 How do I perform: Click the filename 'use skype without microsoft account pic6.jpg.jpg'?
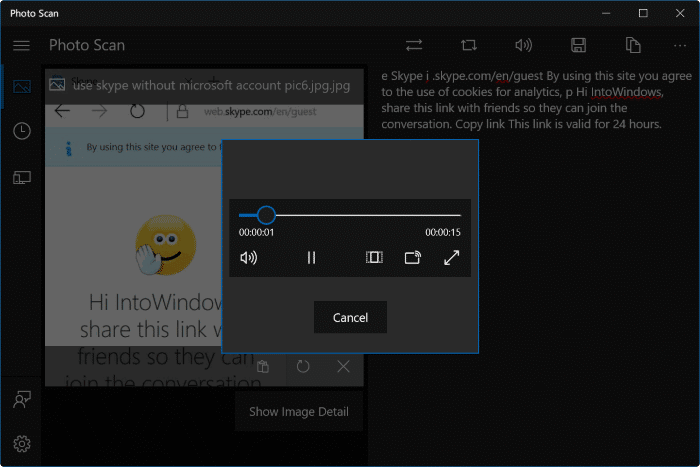[x=211, y=85]
